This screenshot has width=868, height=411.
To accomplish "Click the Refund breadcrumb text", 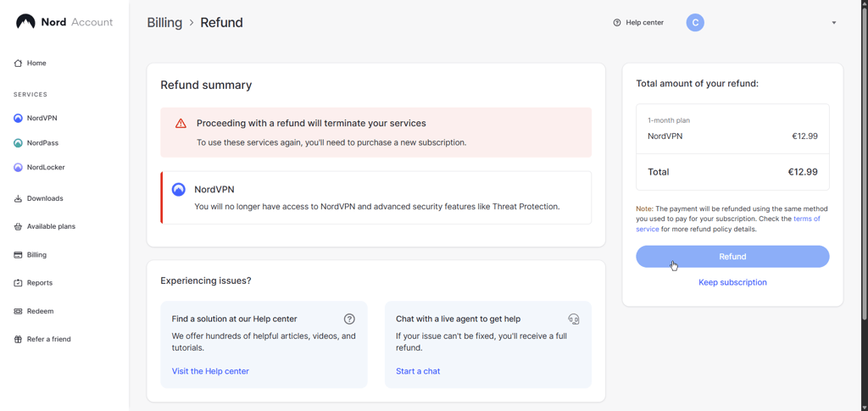I will pos(221,23).
